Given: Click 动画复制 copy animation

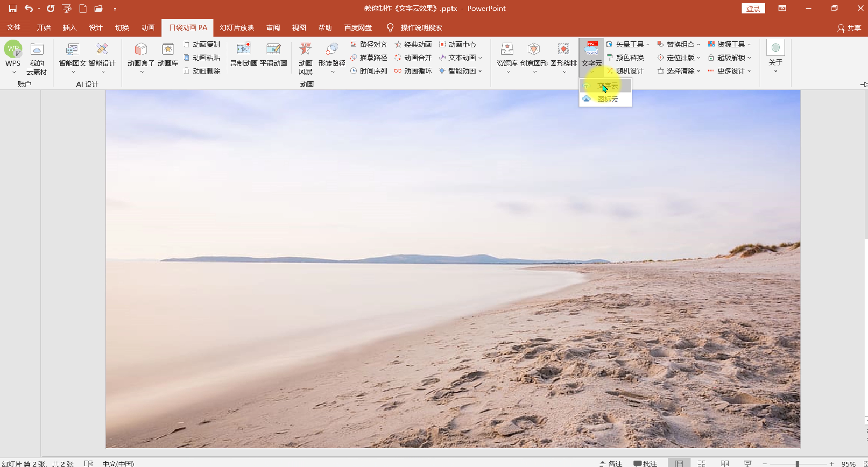Looking at the screenshot, I should tap(202, 44).
